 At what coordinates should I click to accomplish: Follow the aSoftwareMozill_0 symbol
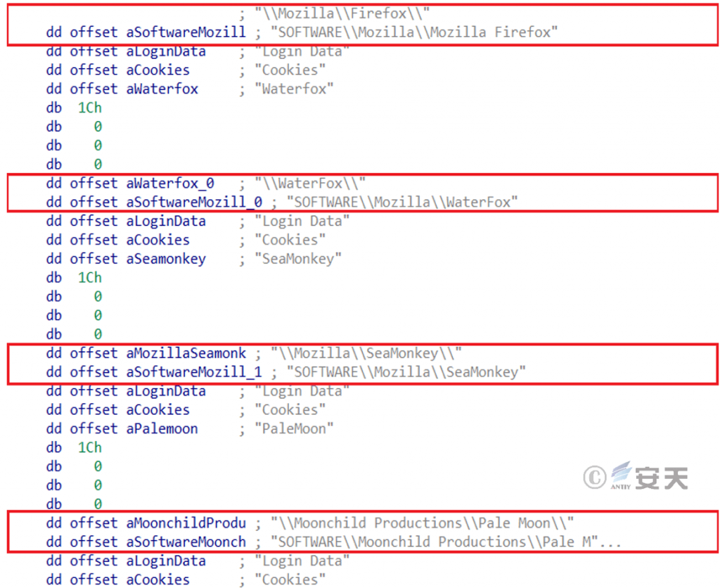pyautogui.click(x=194, y=203)
